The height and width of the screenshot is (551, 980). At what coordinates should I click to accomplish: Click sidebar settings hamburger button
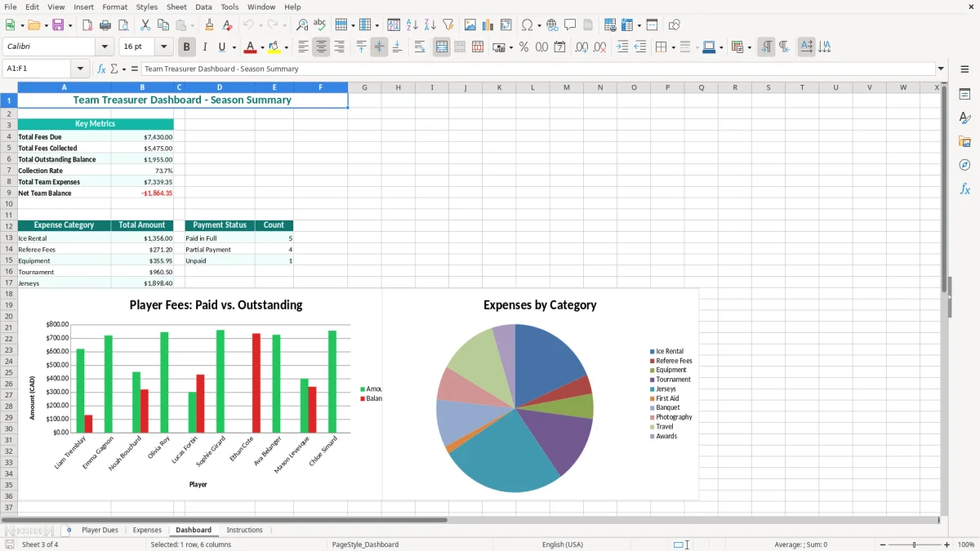coord(964,70)
